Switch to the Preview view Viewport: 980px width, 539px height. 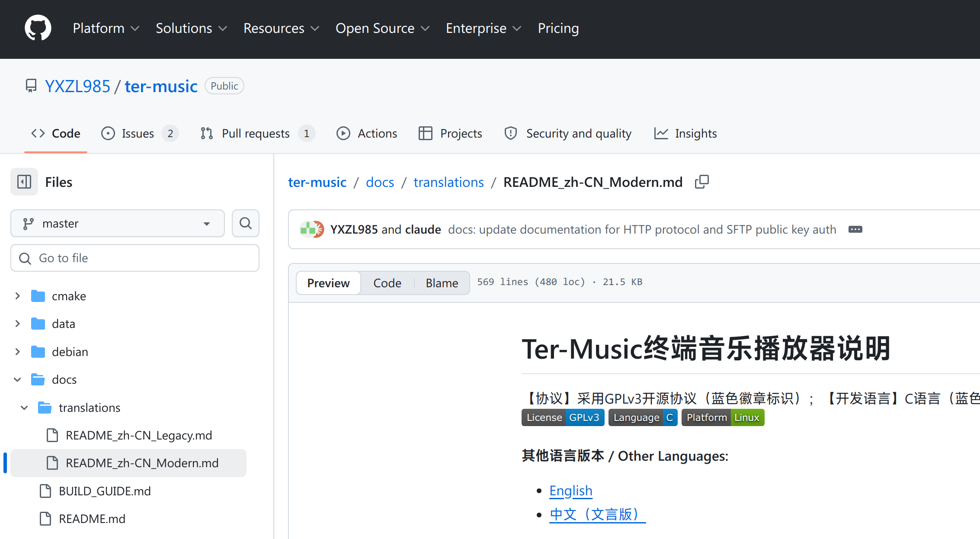[x=328, y=283]
